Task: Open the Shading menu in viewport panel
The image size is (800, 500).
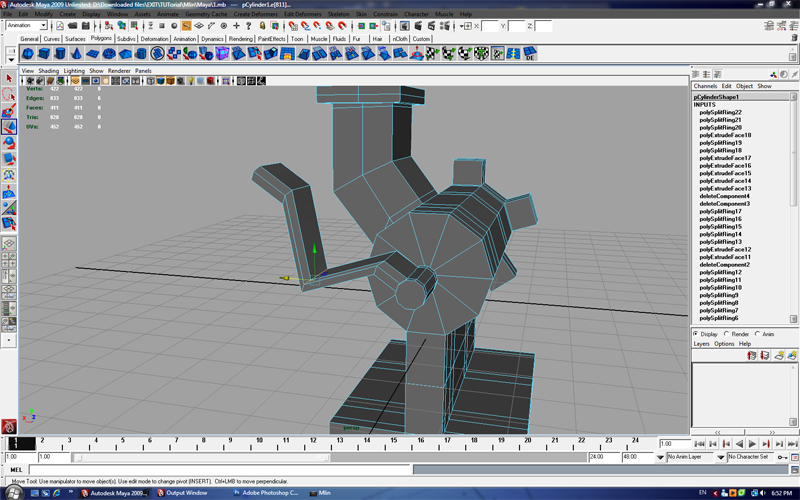Action: point(48,71)
